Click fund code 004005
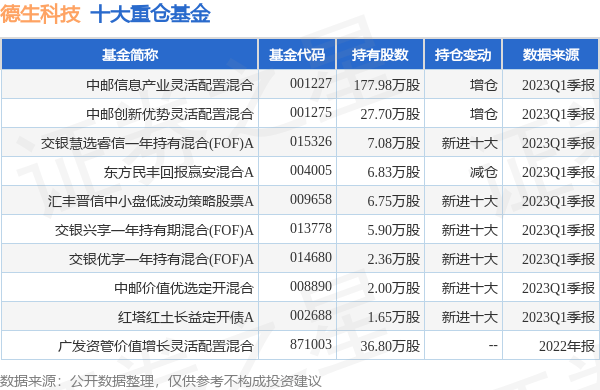Screen dimensions: 600x390 [x=311, y=170]
